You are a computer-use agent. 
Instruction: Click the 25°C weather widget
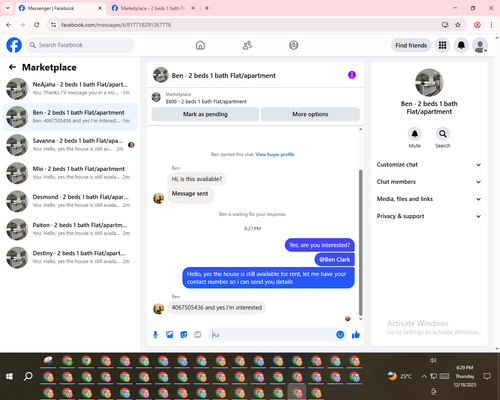(x=400, y=376)
